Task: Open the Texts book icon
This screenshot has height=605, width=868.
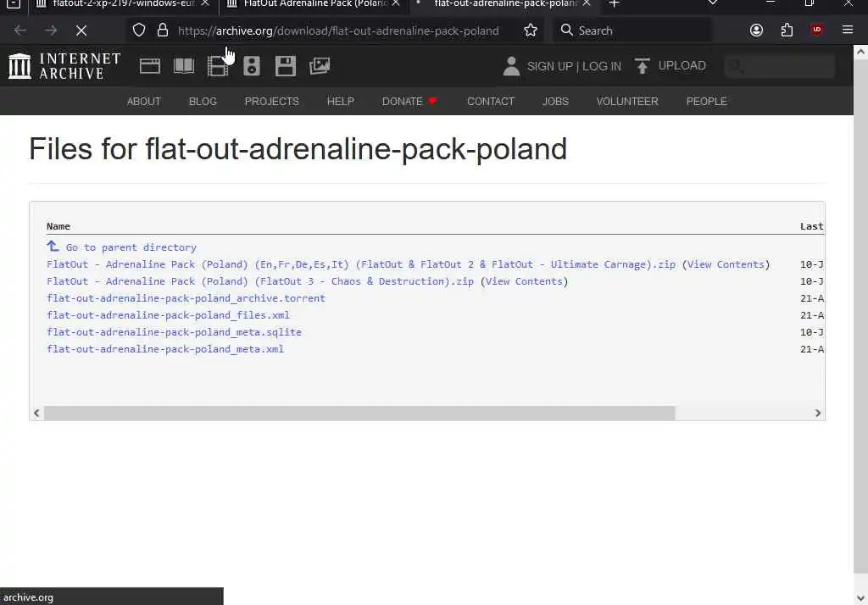Action: 184,66
